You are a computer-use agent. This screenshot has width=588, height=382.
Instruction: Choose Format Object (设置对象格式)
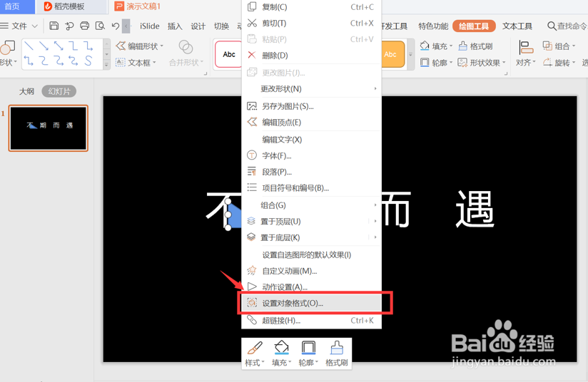[311, 303]
